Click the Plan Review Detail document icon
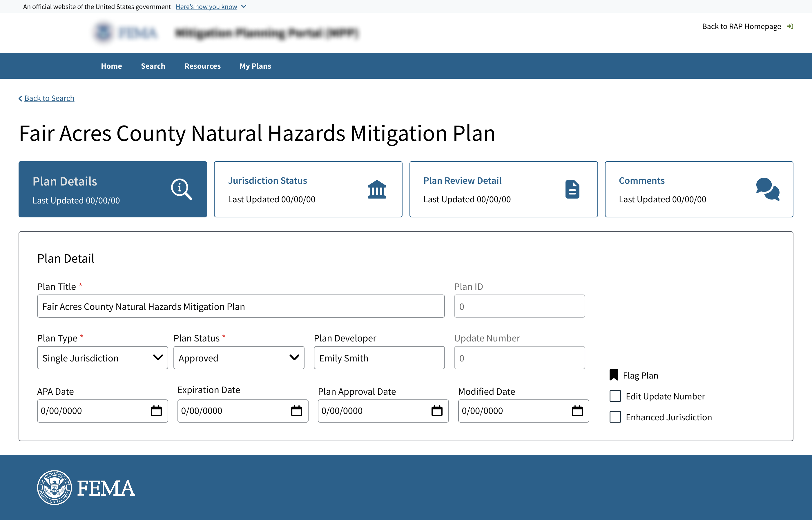This screenshot has height=520, width=812. (572, 189)
